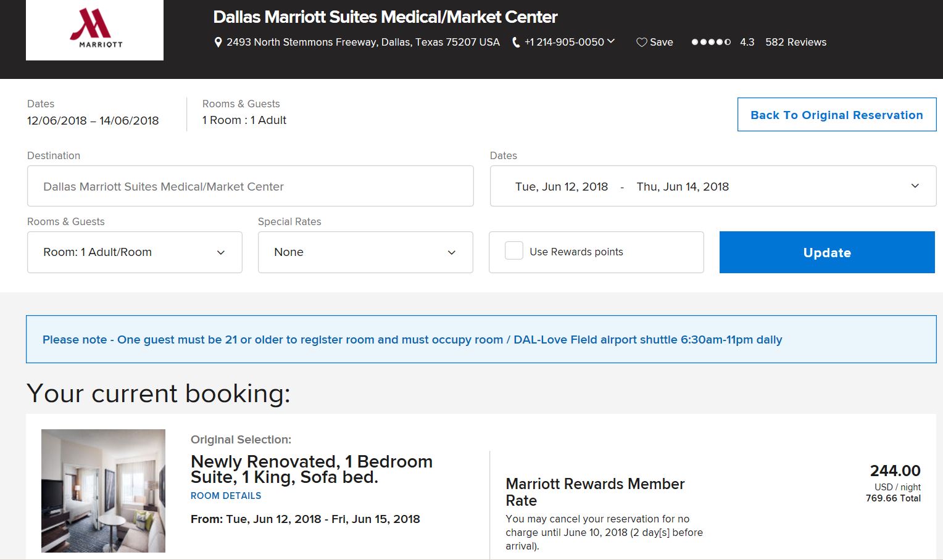Click the Marriott logo
Viewport: 943px width, 560px height.
point(95,28)
